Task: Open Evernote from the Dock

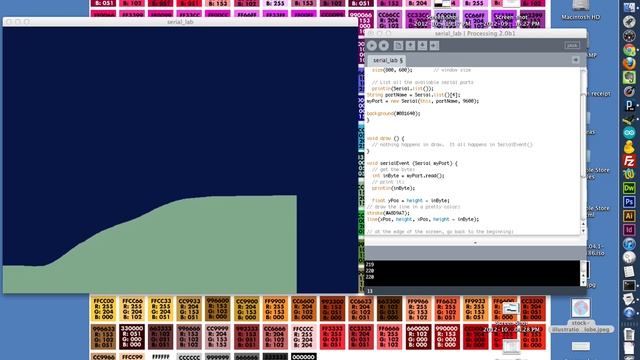Action: click(x=629, y=78)
